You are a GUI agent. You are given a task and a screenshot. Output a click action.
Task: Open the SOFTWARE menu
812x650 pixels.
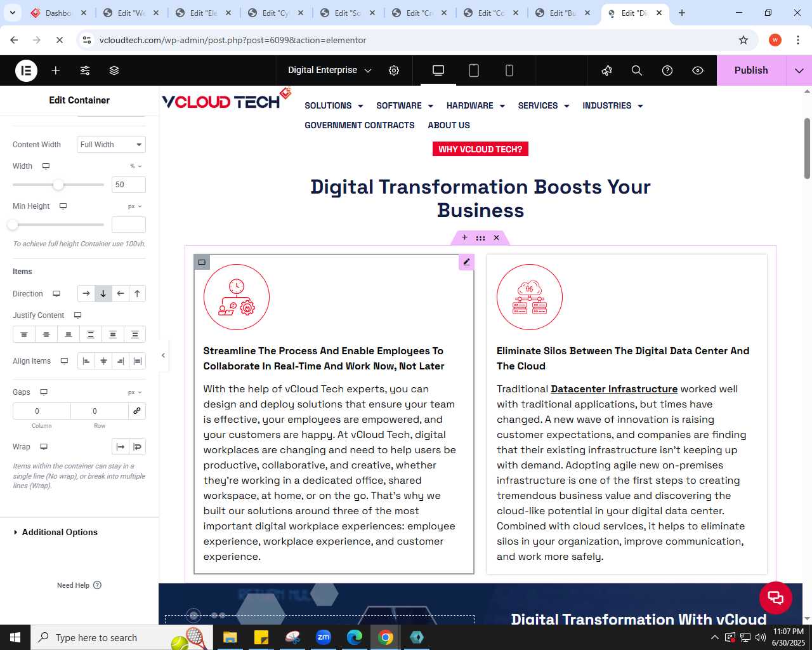[x=405, y=105]
